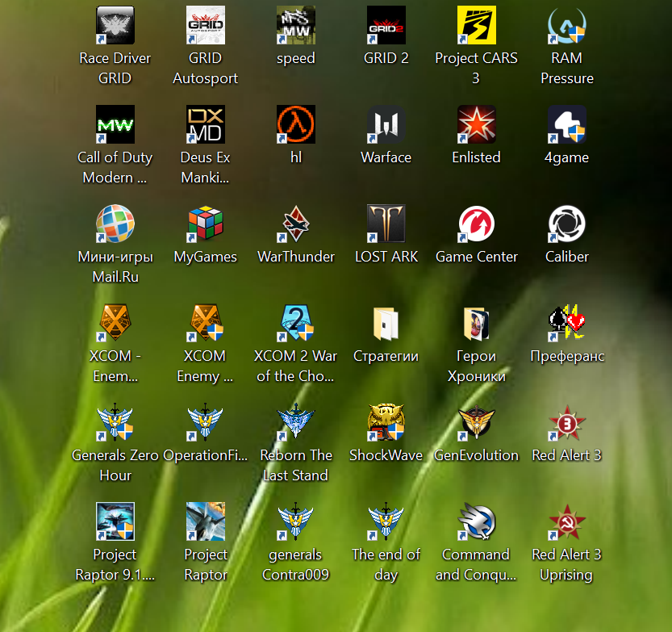Select the Caliber game shortcut
Screen dimensions: 672x632
tap(567, 224)
